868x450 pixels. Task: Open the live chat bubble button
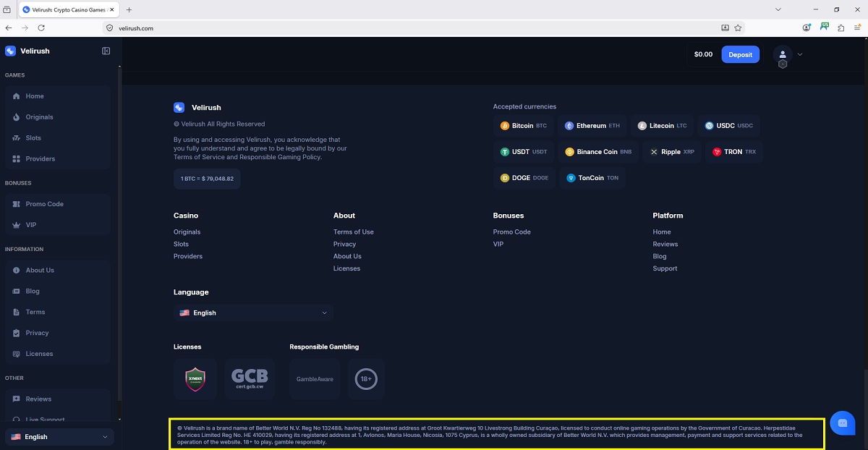[843, 423]
